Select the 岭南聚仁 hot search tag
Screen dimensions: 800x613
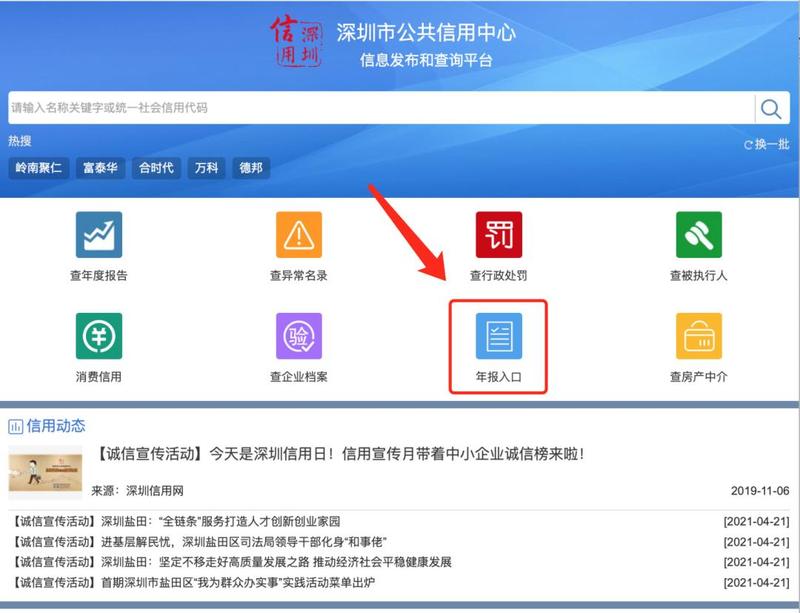click(38, 168)
